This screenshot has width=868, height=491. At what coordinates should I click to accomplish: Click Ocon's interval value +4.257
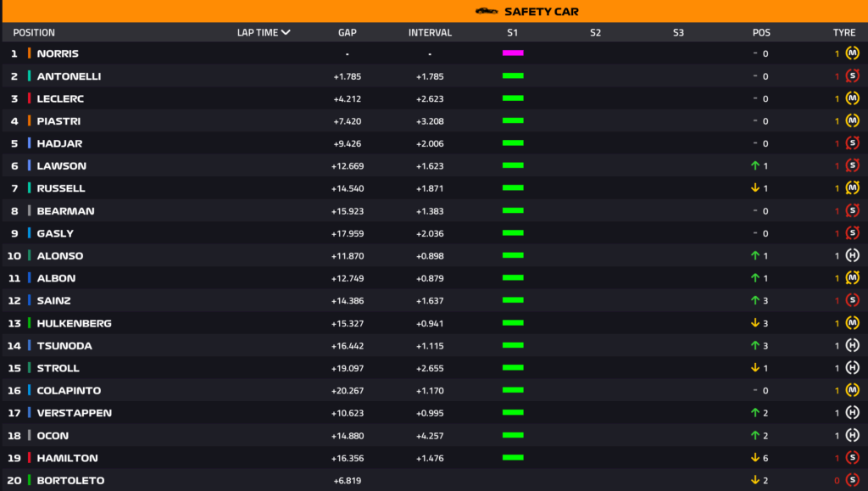(x=430, y=436)
